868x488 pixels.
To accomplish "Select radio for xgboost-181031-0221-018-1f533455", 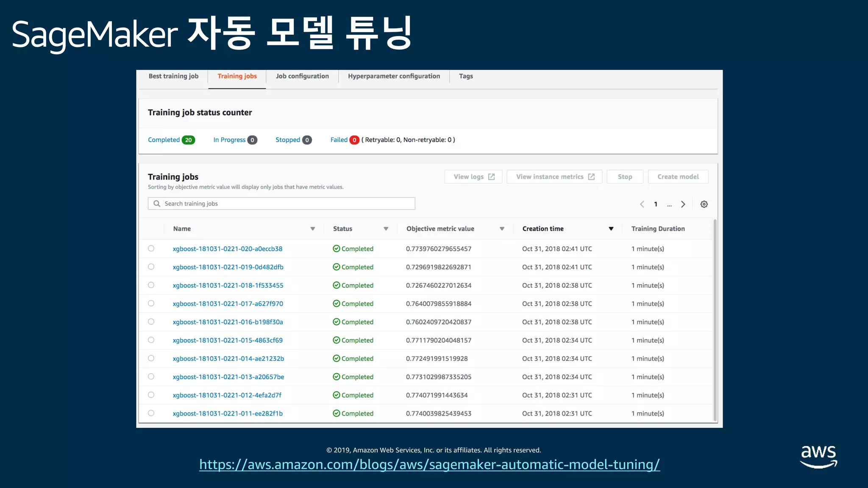I will (151, 285).
